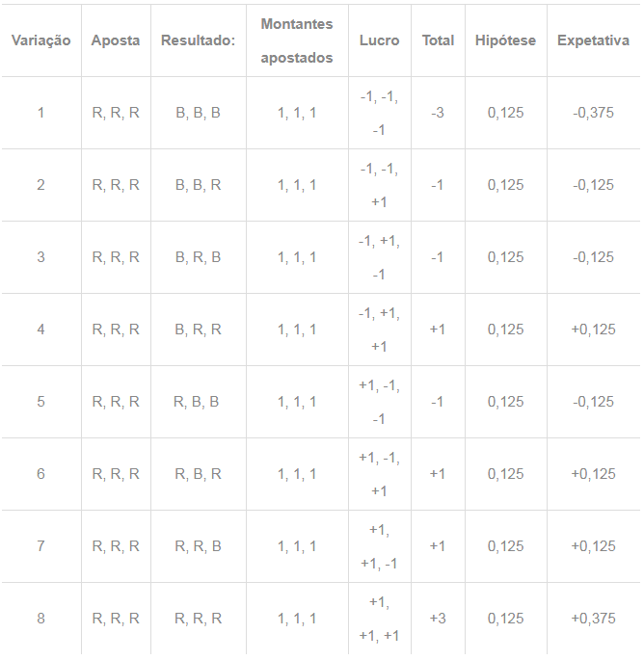Select the R, R, B result cell
This screenshot has height=660, width=644.
(x=198, y=546)
